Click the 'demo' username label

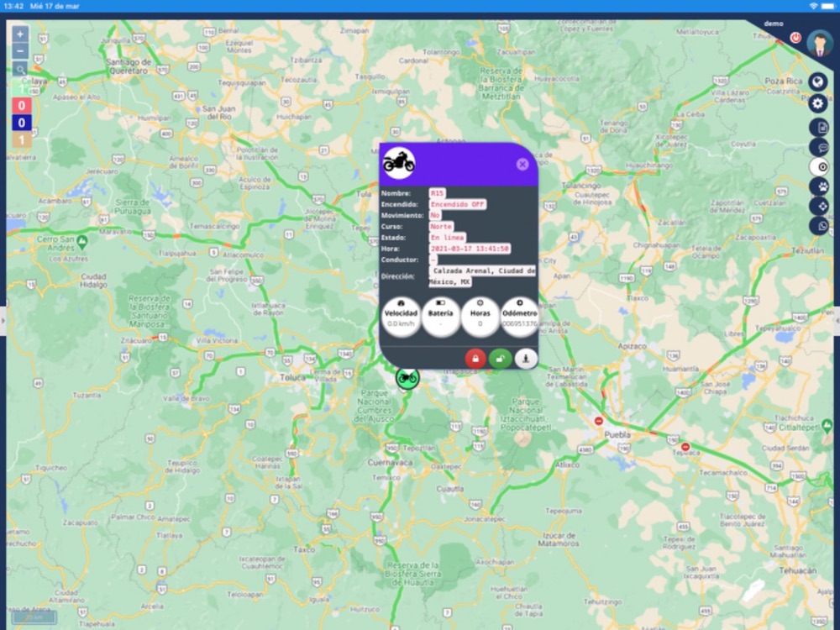(x=774, y=24)
